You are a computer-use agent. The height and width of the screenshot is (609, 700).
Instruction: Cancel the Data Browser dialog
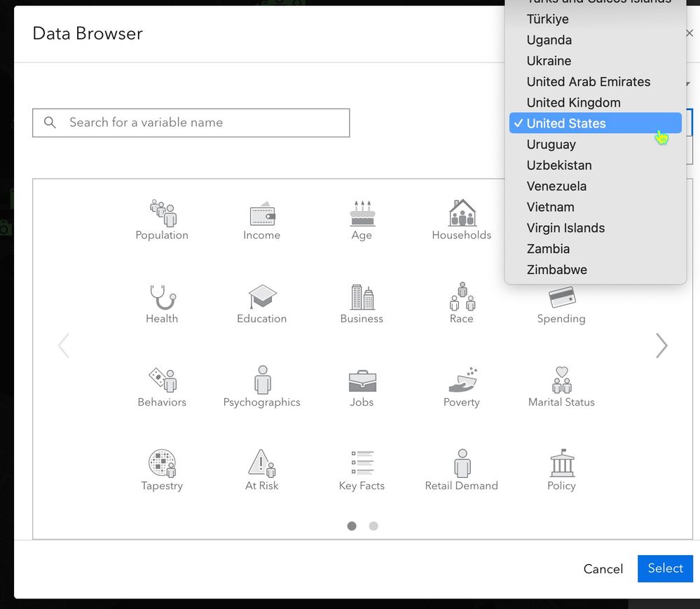click(603, 569)
